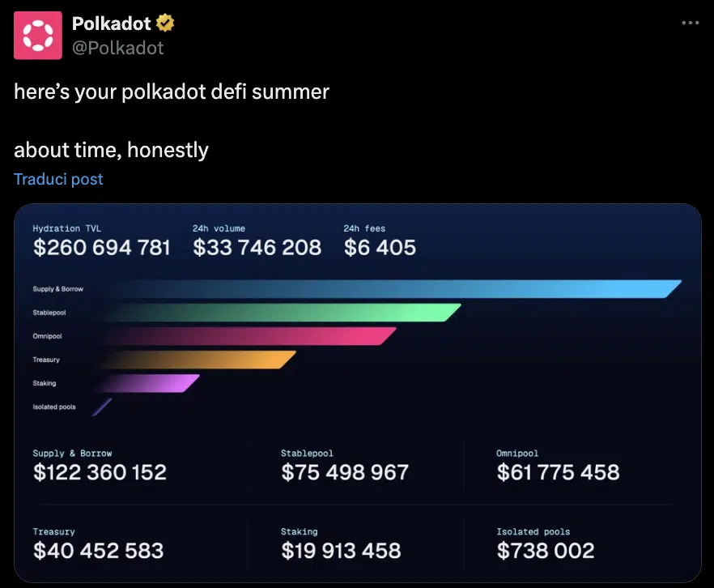Open the post's three-dot more menu
The width and height of the screenshot is (714, 588).
(690, 23)
